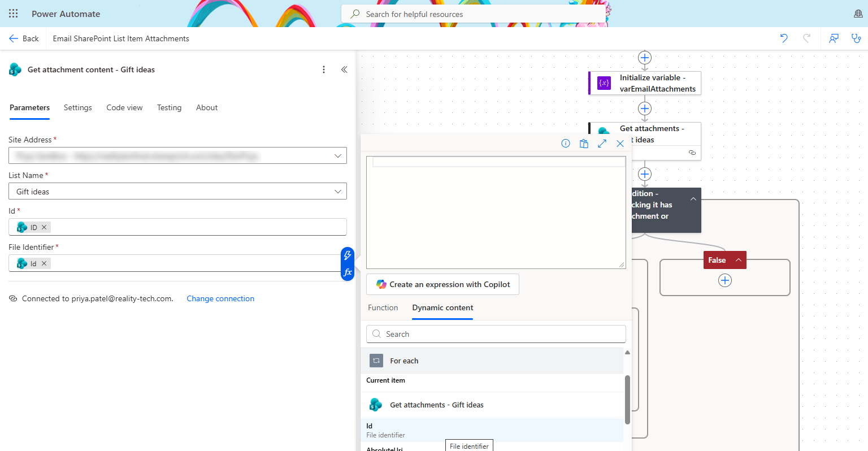Select the Current item dynamic content
Screen dimensions: 868x451
[492, 380]
